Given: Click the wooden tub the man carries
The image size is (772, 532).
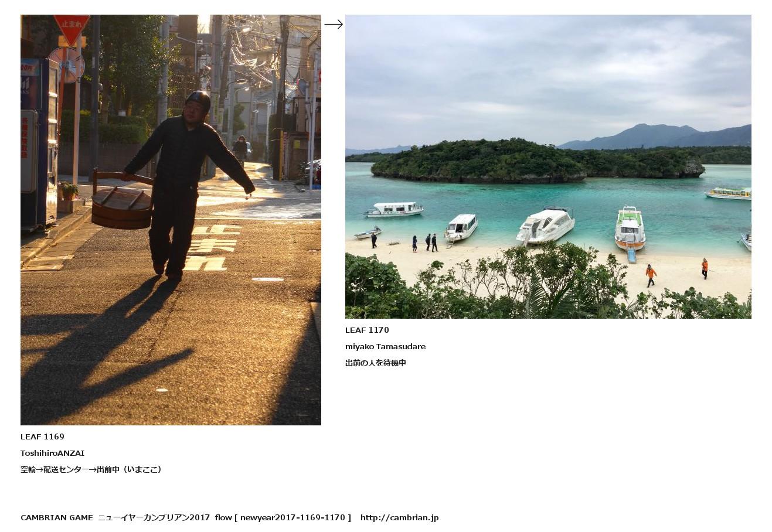Looking at the screenshot, I should 122,202.
